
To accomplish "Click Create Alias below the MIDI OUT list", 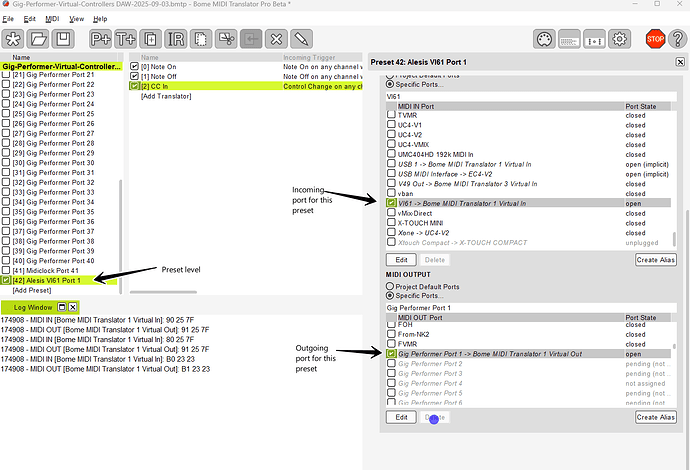I will pyautogui.click(x=655, y=417).
